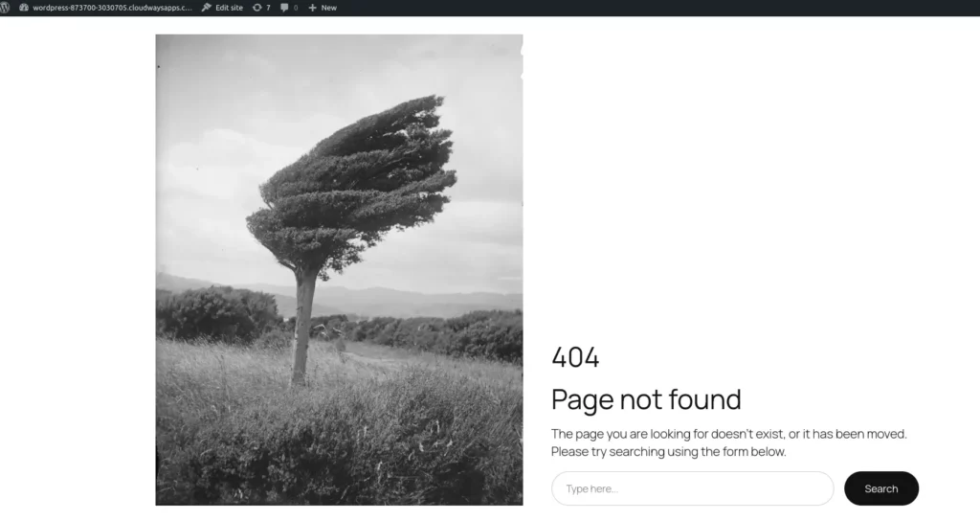
Task: Click the 'Page not found' heading
Action: (646, 399)
